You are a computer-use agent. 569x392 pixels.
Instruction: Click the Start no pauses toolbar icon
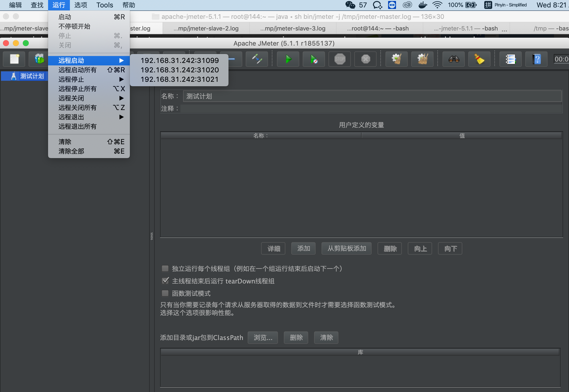(314, 59)
